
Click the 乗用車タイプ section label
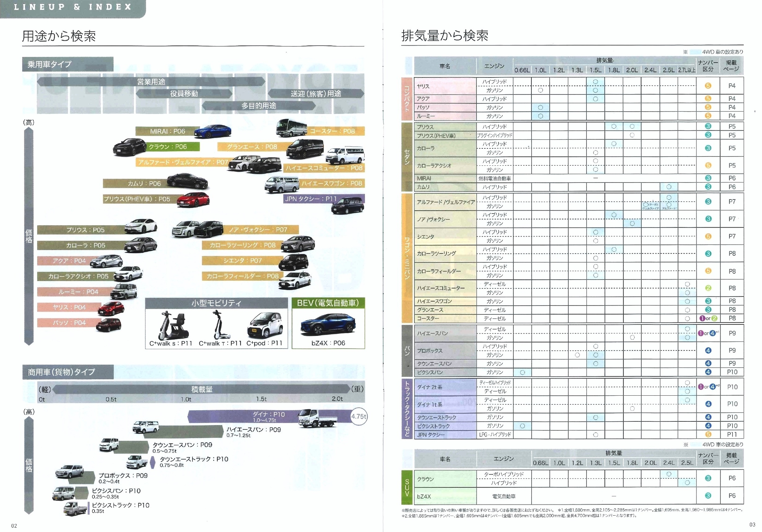click(68, 64)
